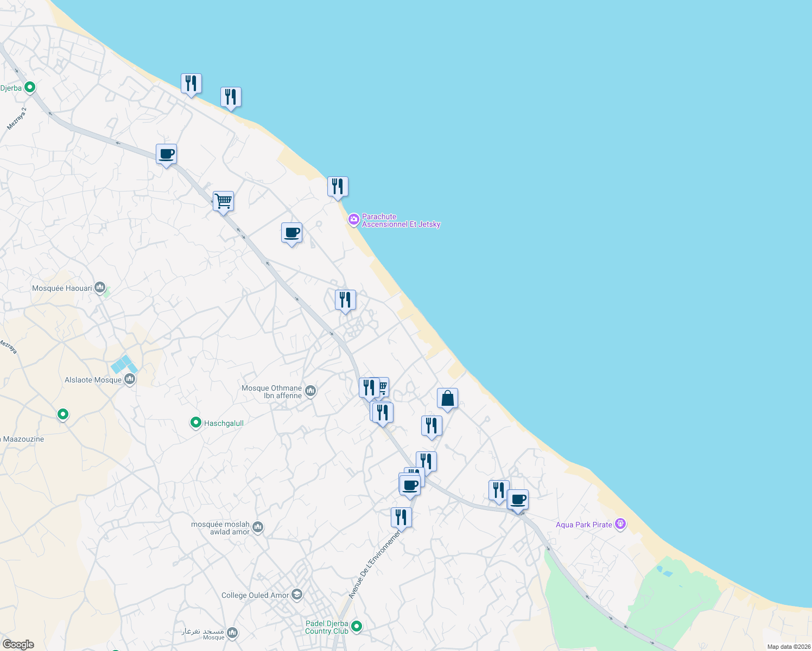
Task: Select the restaurant marker on the northern beach
Action: (x=191, y=83)
